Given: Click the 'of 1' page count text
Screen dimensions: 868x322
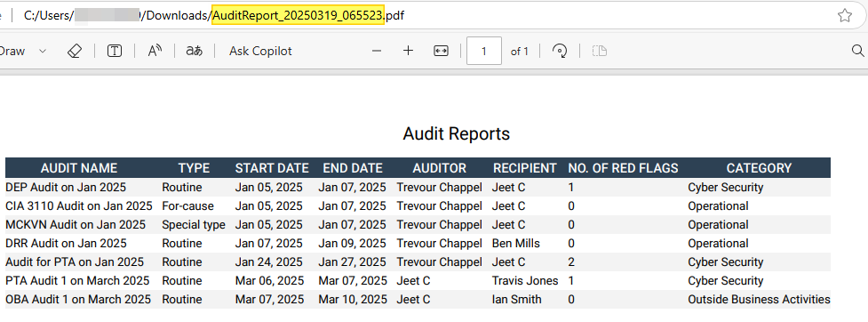Looking at the screenshot, I should pyautogui.click(x=519, y=52).
